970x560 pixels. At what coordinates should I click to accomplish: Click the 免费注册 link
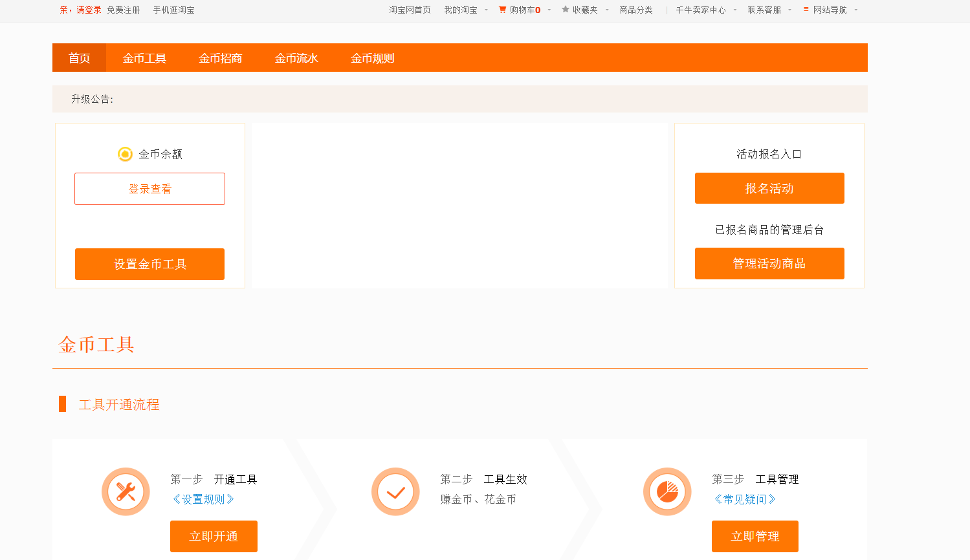pos(124,10)
